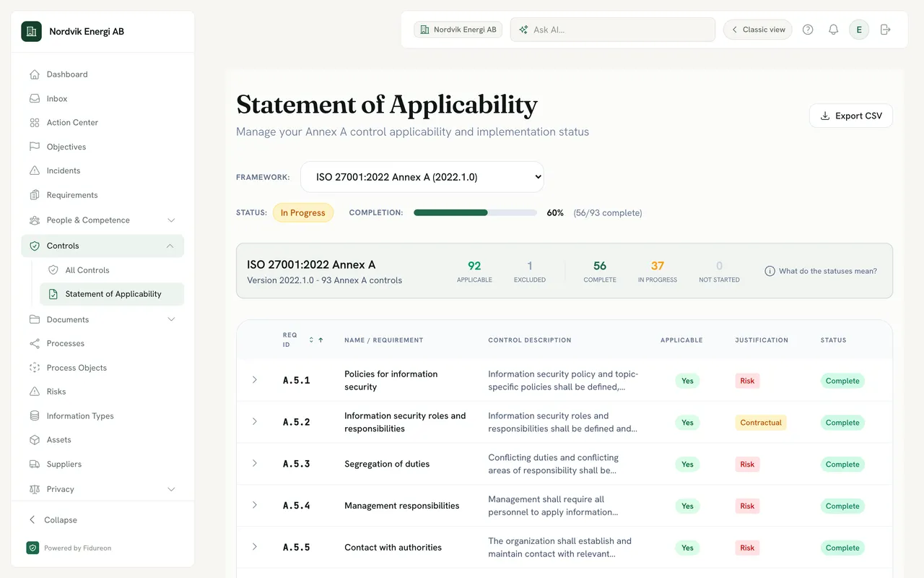Image resolution: width=924 pixels, height=578 pixels.
Task: Open the Framework dropdown
Action: [422, 177]
